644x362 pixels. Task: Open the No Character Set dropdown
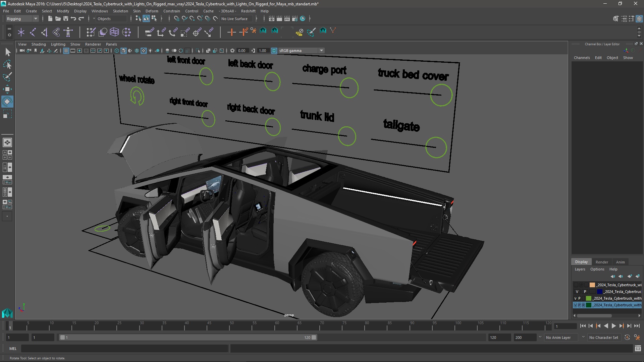pos(604,338)
